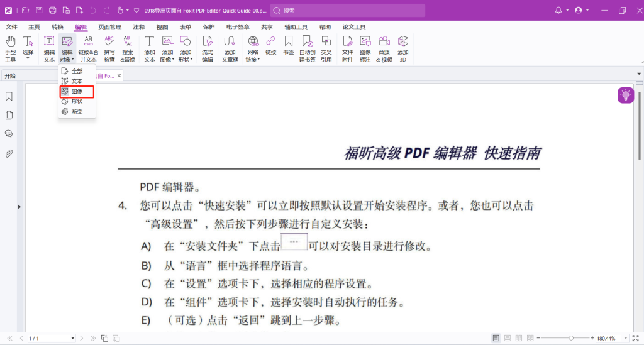Choose 全部 (All) from the dropdown

click(x=77, y=71)
